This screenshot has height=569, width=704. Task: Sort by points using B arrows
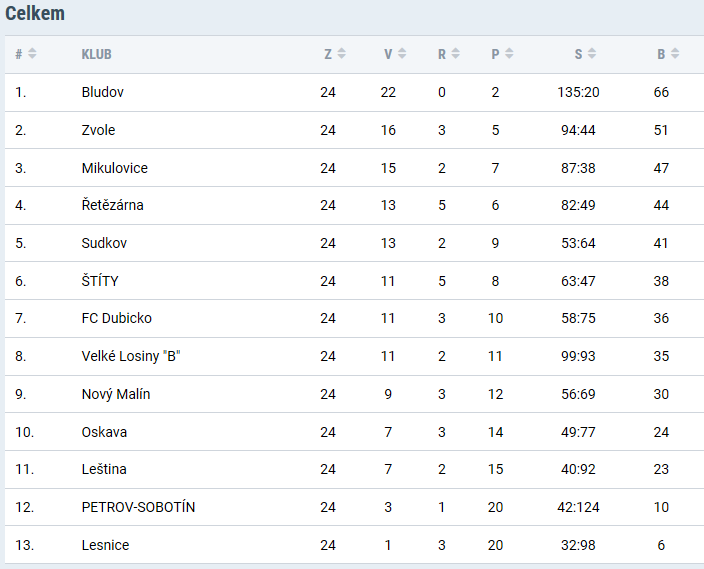tap(675, 53)
